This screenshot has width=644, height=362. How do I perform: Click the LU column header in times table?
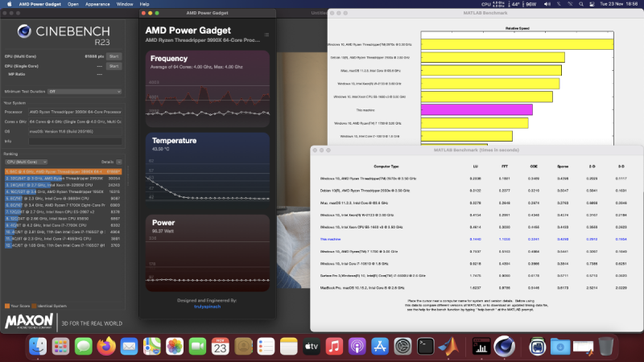tap(476, 167)
